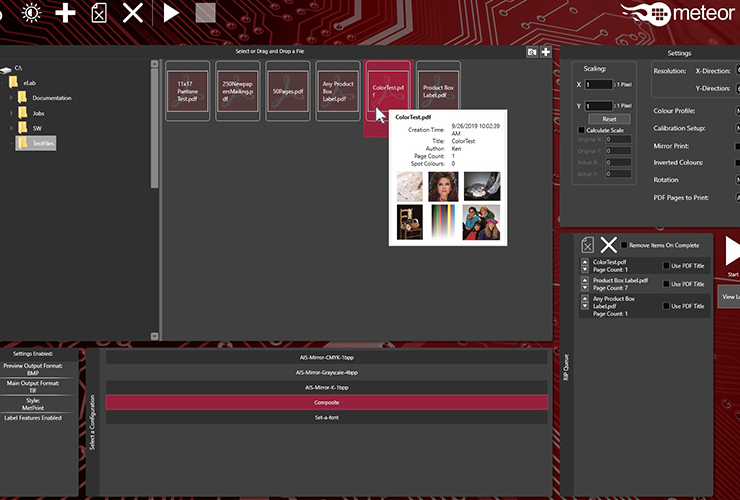Click the plus icon in top toolbar
This screenshot has width=740, height=500.
pyautogui.click(x=65, y=13)
